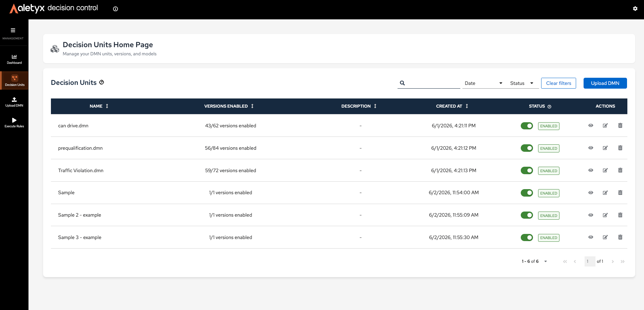
Task: Open the Date filter dropdown
Action: (483, 83)
